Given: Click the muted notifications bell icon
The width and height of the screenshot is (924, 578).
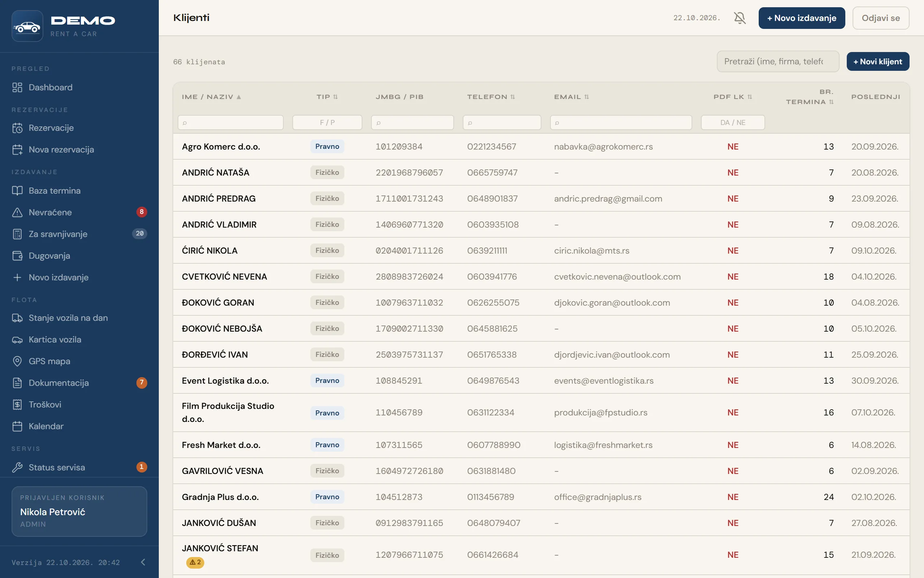Looking at the screenshot, I should [740, 18].
